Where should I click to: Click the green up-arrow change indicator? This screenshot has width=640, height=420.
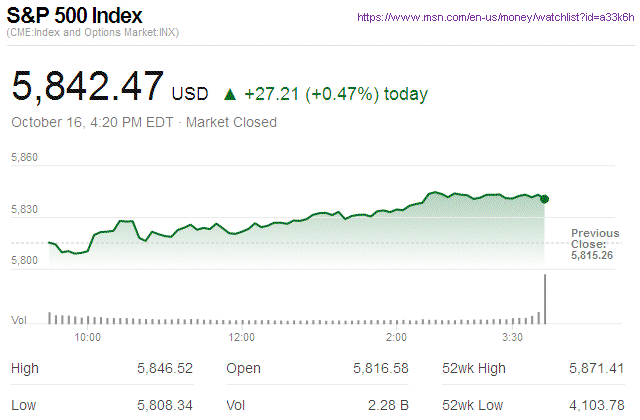click(230, 94)
